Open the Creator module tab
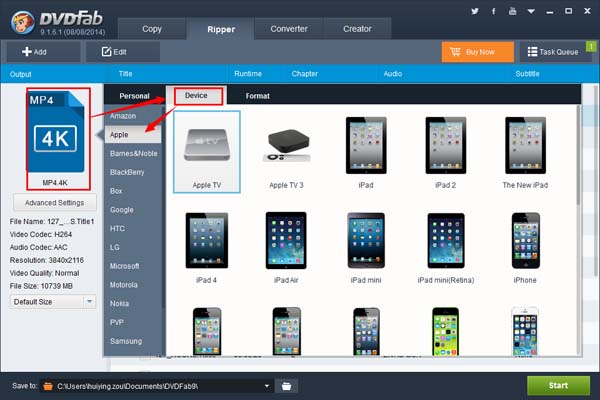Viewport: 600px width, 400px height. point(357,29)
